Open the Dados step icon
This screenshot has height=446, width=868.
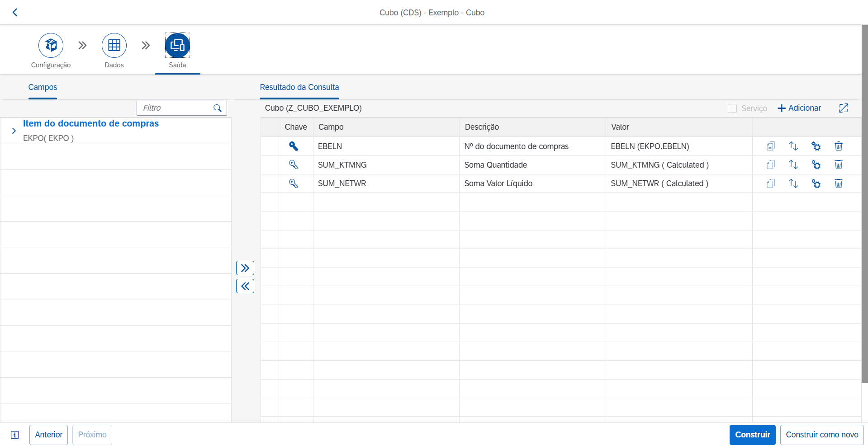(114, 45)
